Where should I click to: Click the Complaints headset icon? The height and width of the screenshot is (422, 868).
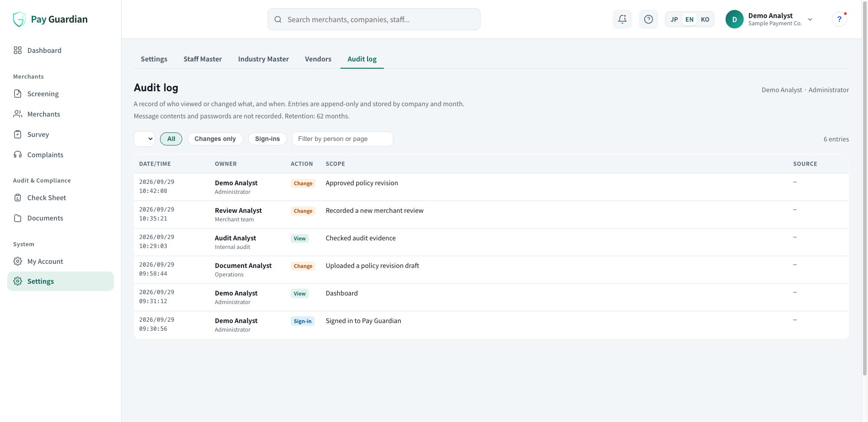18,155
